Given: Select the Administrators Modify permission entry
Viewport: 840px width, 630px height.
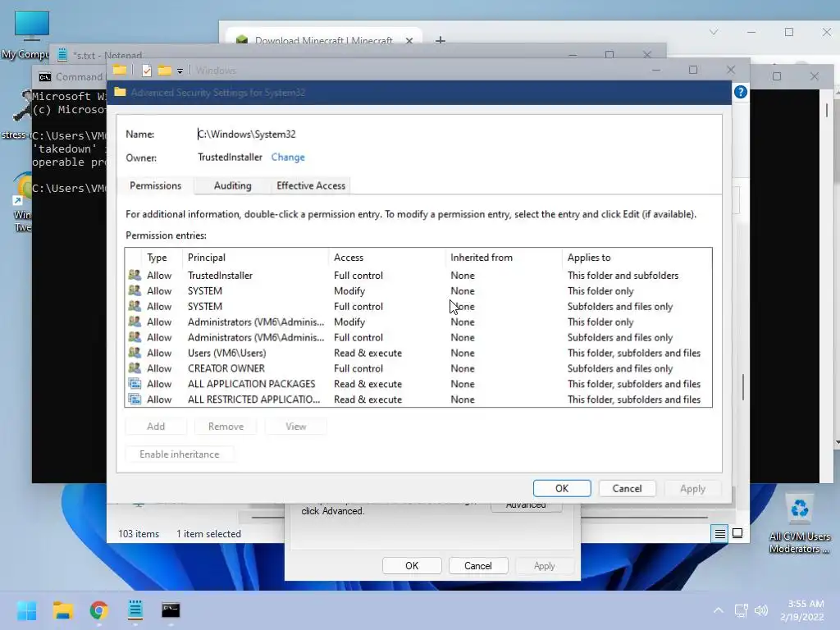Looking at the screenshot, I should 418,322.
